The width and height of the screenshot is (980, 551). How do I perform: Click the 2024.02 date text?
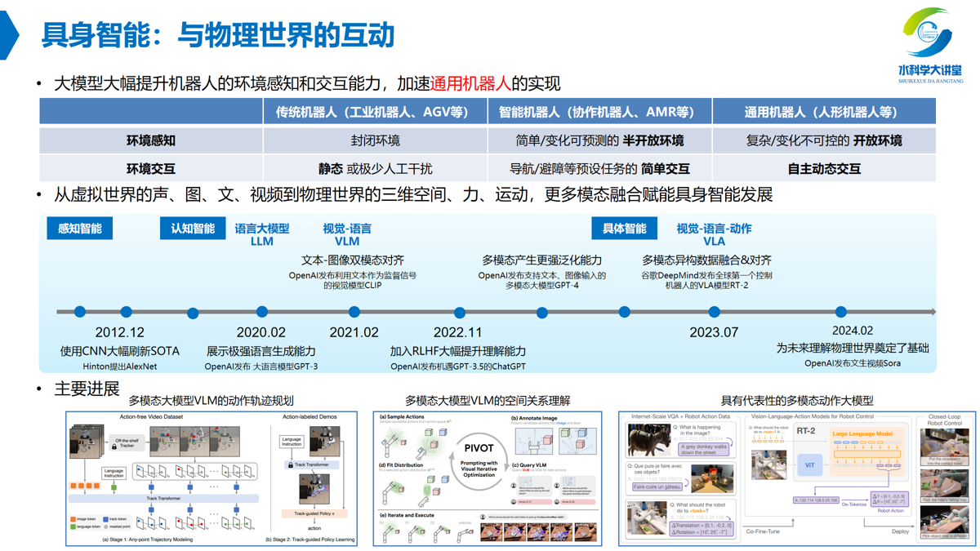point(853,331)
